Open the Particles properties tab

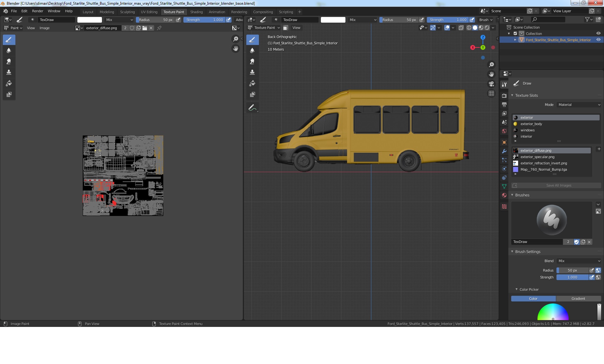point(504,160)
